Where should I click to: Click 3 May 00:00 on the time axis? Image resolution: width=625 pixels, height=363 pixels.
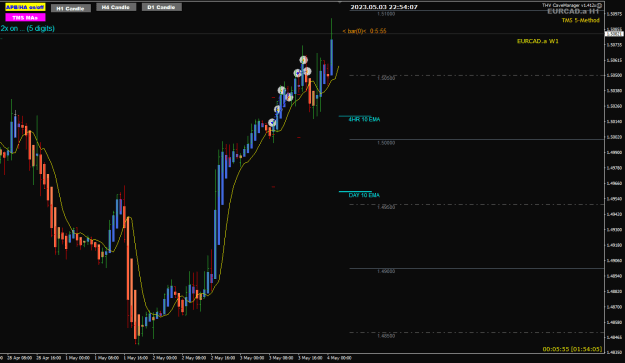[x=252, y=358]
